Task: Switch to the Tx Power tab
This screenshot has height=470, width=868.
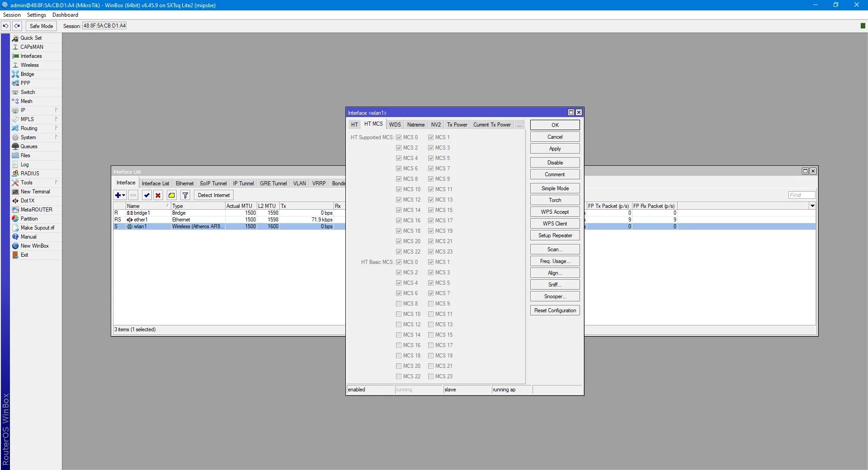Action: click(x=457, y=125)
